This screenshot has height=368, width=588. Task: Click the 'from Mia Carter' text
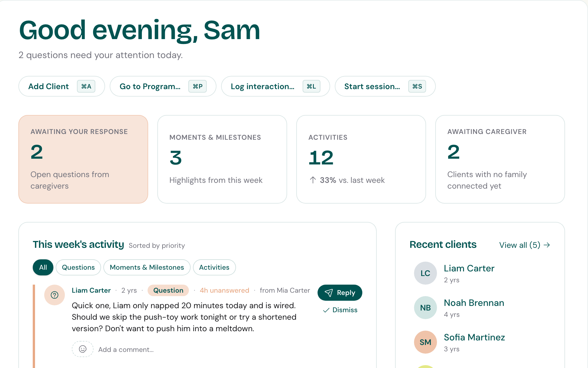(285, 290)
